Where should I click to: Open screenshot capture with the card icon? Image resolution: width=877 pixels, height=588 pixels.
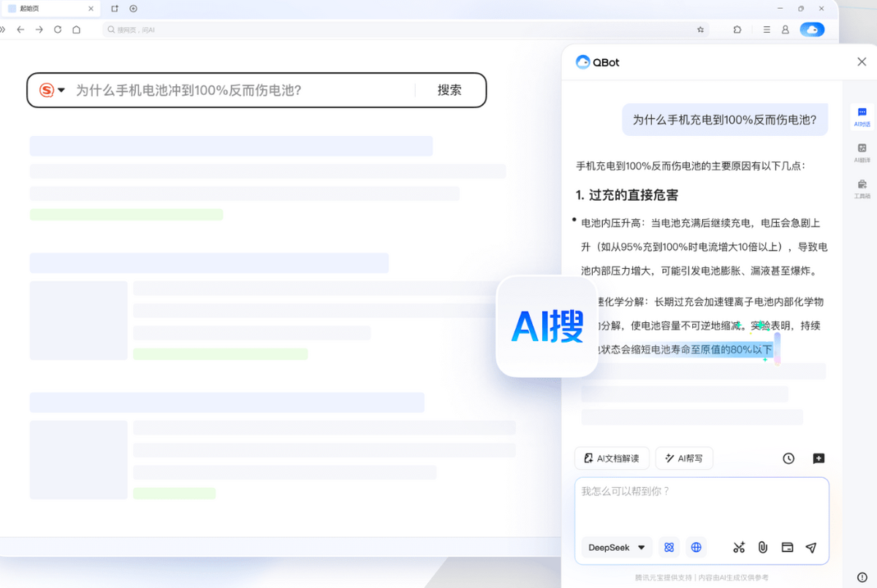point(787,547)
